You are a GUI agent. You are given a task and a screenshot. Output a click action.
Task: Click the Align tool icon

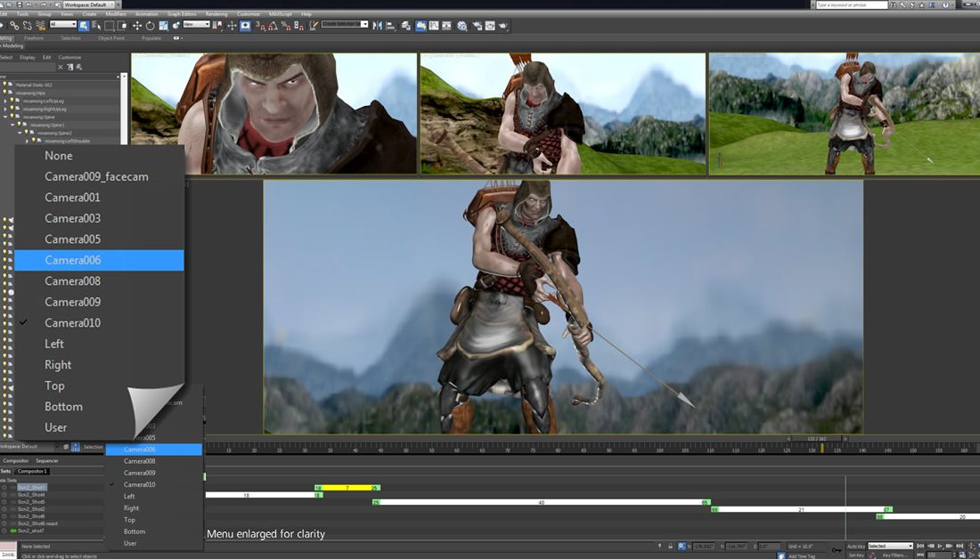point(391,26)
